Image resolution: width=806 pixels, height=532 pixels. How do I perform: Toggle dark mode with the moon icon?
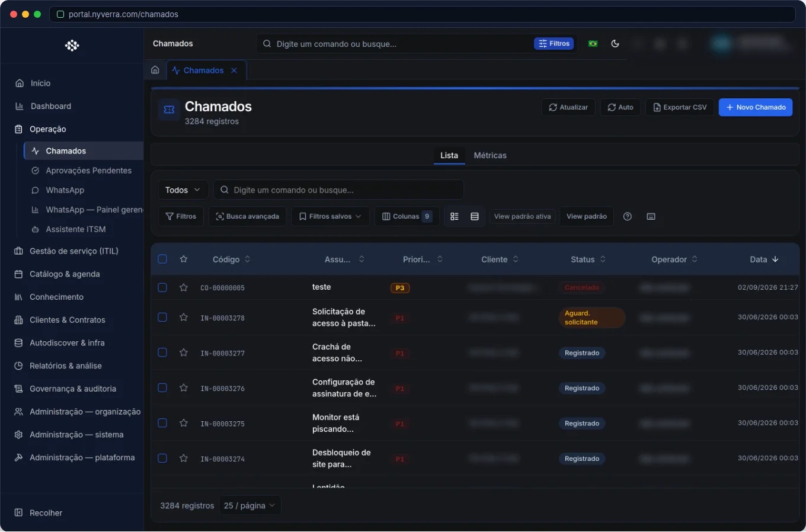(615, 44)
